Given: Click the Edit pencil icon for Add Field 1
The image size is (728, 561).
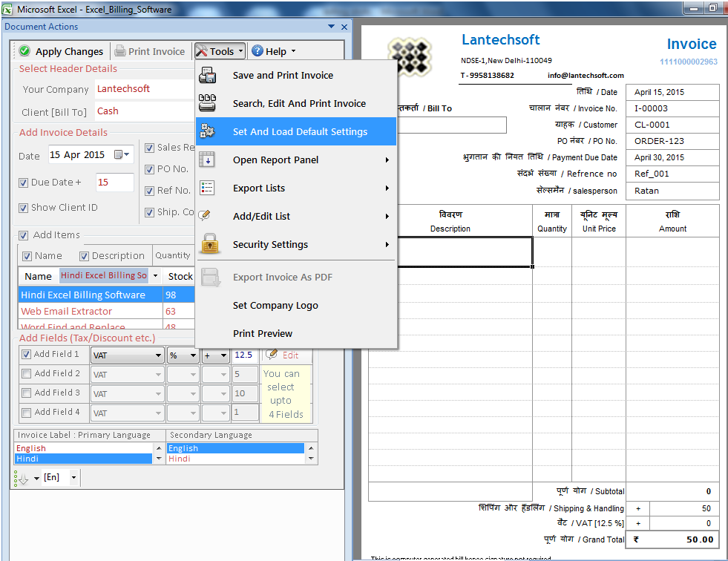Looking at the screenshot, I should (272, 355).
